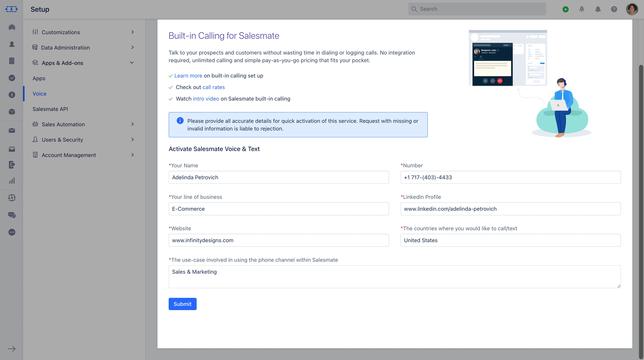Click the Submit button

(182, 304)
